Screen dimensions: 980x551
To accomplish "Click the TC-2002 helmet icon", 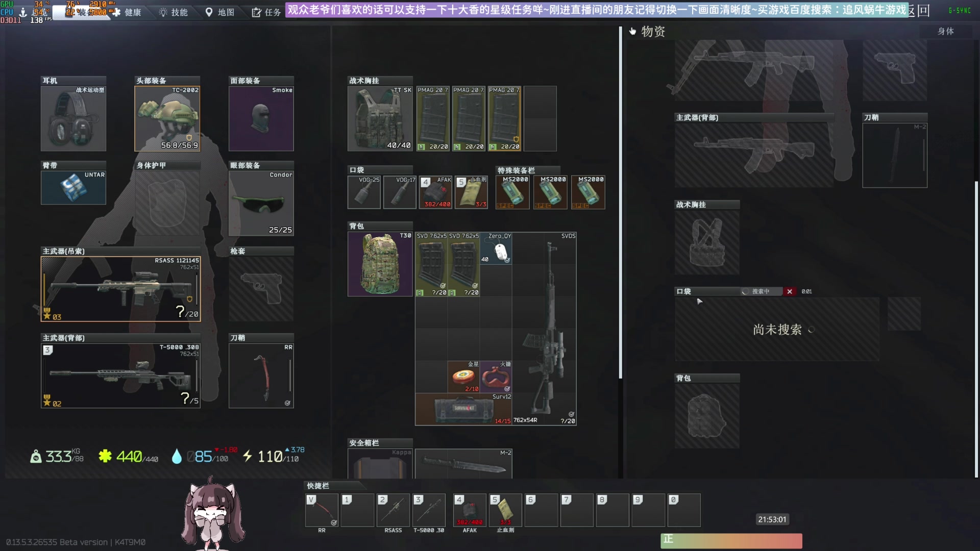I will coord(167,118).
